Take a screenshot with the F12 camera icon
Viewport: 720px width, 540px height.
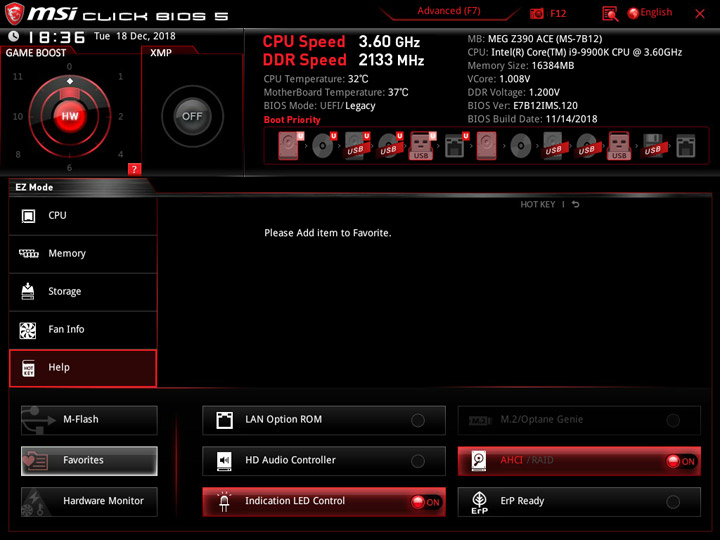click(536, 13)
